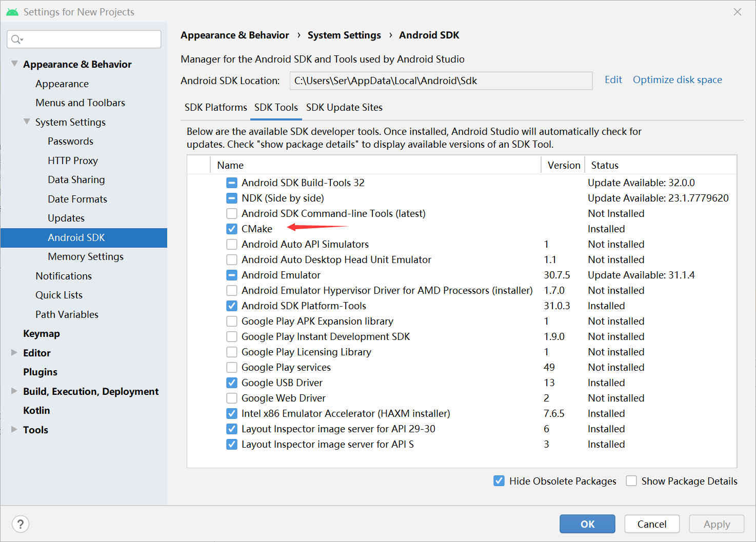Viewport: 756px width, 542px height.
Task: Expand the Tools settings section
Action: click(14, 430)
